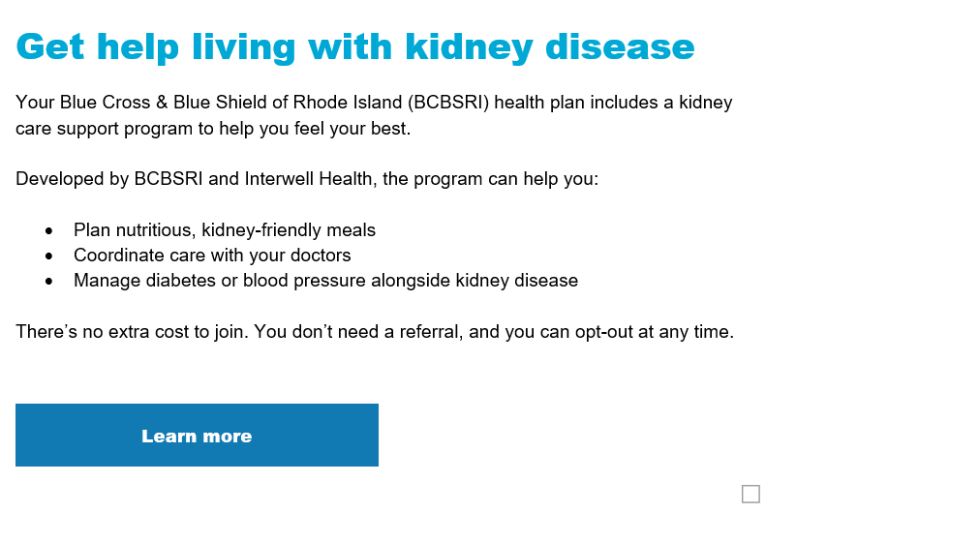Click the words "kidney disease" in the blue heading
The width and height of the screenshot is (980, 543).
click(x=549, y=46)
